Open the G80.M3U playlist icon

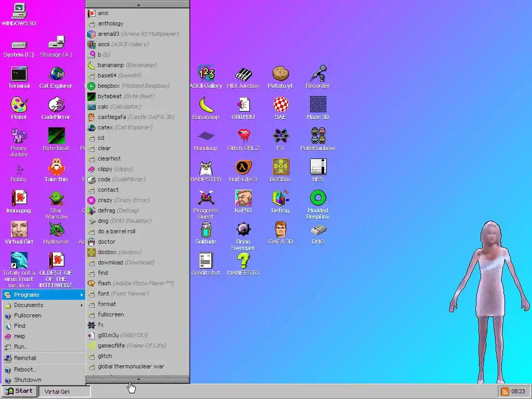point(243,109)
